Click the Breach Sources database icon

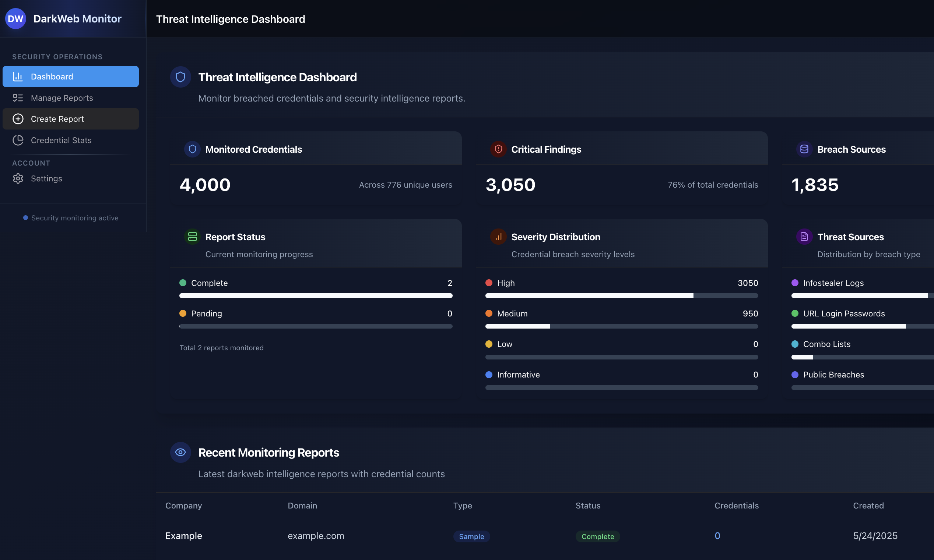coord(804,149)
